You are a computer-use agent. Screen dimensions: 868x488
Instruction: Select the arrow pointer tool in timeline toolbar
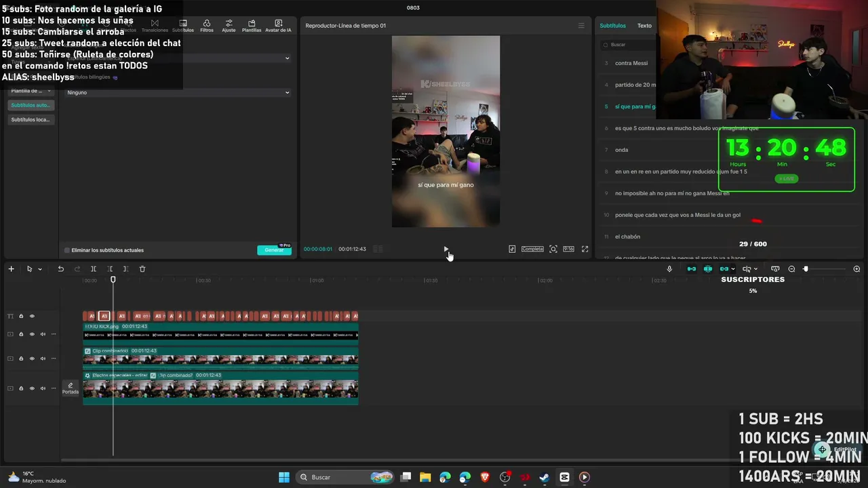coord(29,269)
